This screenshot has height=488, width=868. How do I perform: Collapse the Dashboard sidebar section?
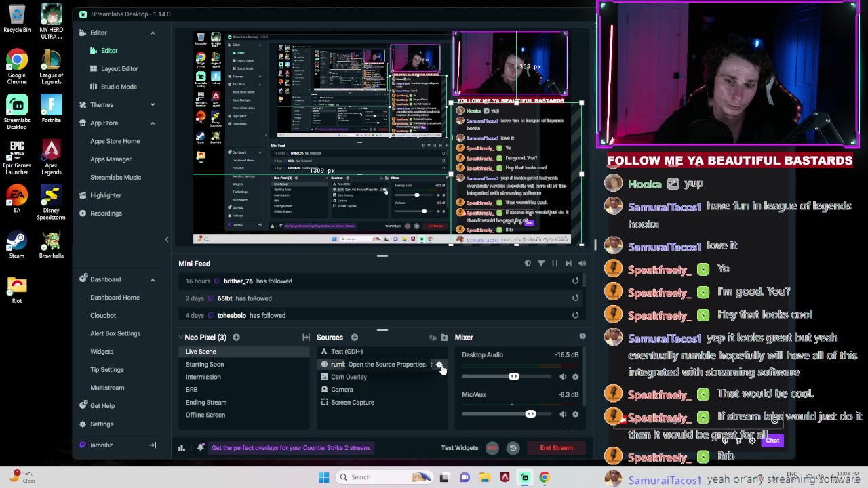(x=153, y=279)
